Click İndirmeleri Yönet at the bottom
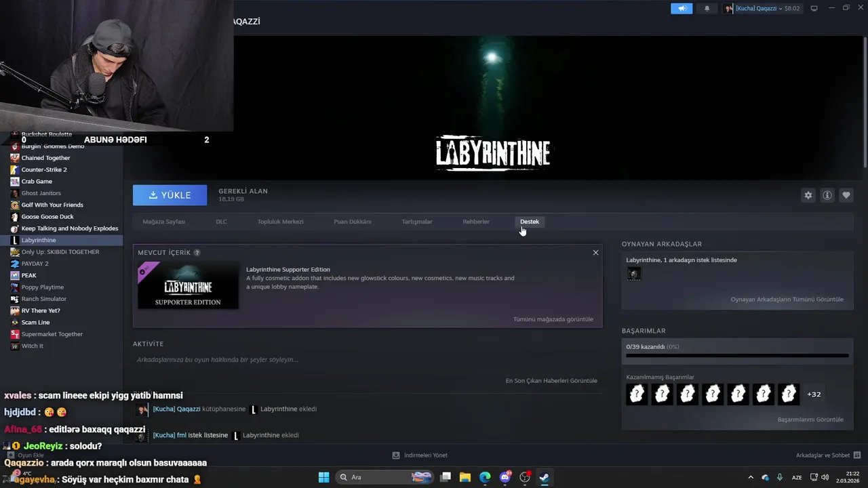Image resolution: width=868 pixels, height=488 pixels. (420, 455)
